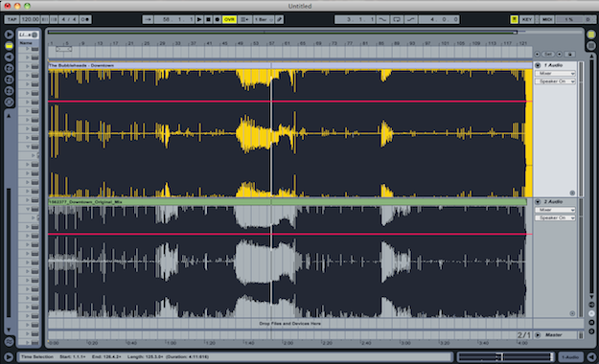Show the Hot-Swap browser target icon
This screenshot has width=599, height=364.
pyautogui.click(x=9, y=102)
